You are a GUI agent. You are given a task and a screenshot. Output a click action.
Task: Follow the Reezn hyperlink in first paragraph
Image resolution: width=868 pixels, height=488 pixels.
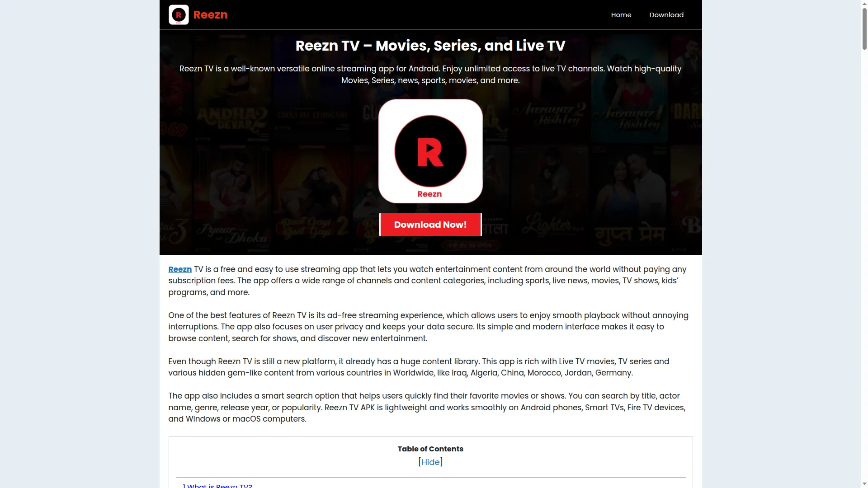180,269
